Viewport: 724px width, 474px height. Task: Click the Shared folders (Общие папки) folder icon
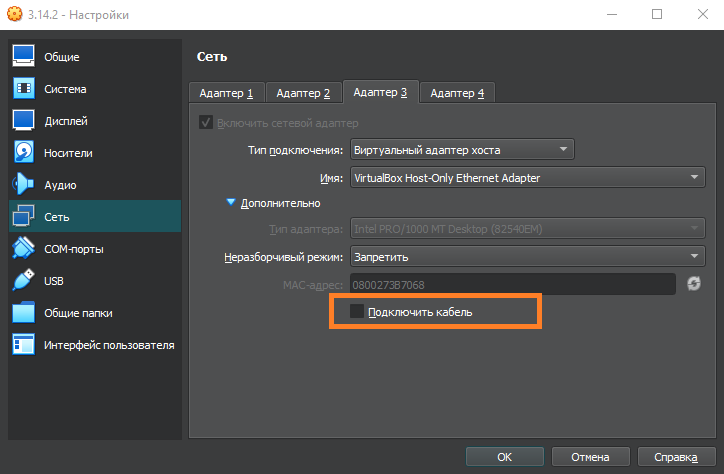(x=23, y=312)
